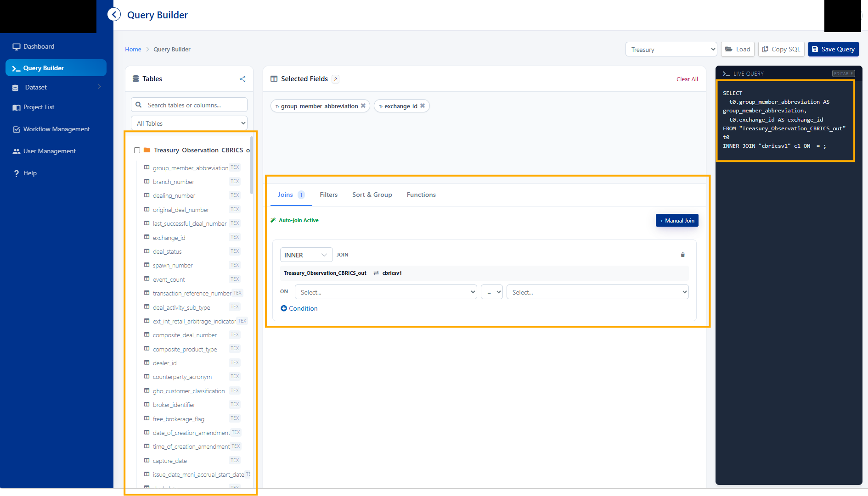Select ext_int_retail_arbitrage_indicator column
This screenshot has width=868, height=496.
pyautogui.click(x=195, y=321)
